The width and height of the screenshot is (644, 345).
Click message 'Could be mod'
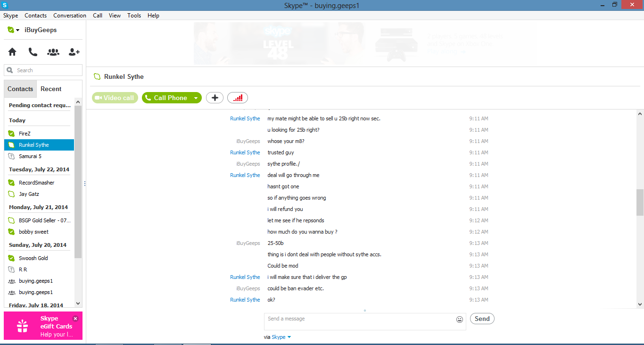click(x=283, y=266)
